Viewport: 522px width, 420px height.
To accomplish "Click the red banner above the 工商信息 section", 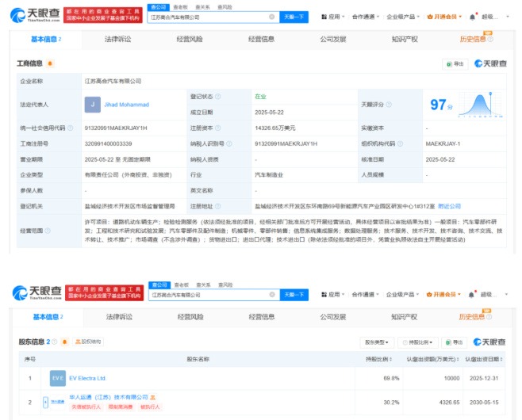I will 103,15.
